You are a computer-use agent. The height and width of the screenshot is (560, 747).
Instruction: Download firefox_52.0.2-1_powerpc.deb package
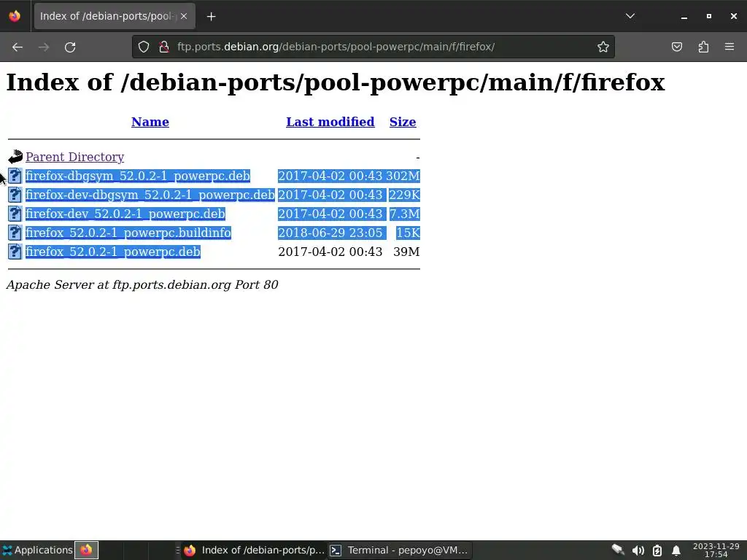(x=113, y=252)
